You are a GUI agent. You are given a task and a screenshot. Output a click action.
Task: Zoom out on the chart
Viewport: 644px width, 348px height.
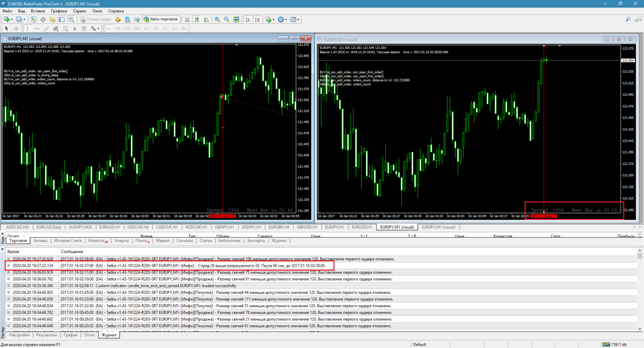point(227,19)
